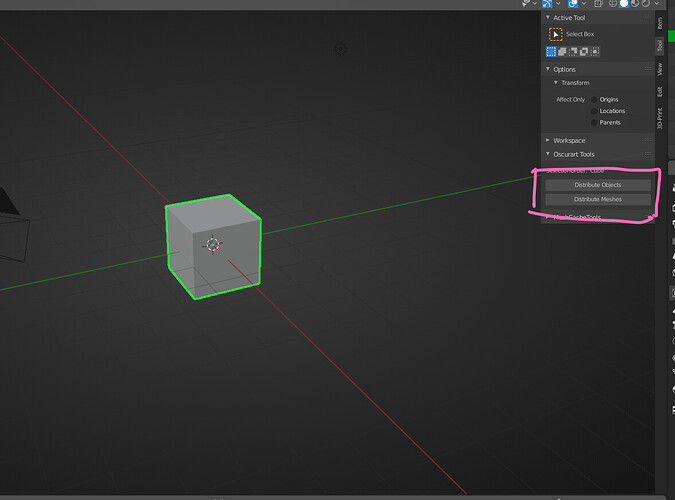Enable Affect Only Parents option
Image resolution: width=675 pixels, height=500 pixels.
pos(594,123)
